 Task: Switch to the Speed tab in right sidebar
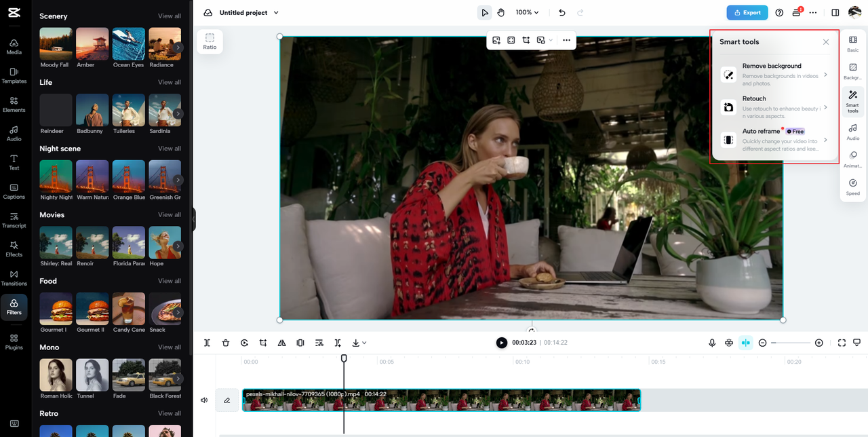(x=853, y=187)
